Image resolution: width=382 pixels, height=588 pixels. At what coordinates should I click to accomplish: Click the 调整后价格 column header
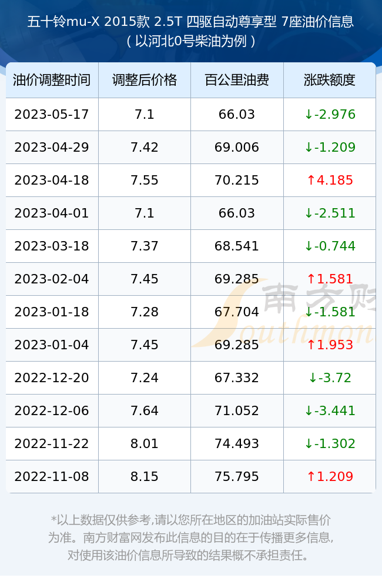point(145,80)
